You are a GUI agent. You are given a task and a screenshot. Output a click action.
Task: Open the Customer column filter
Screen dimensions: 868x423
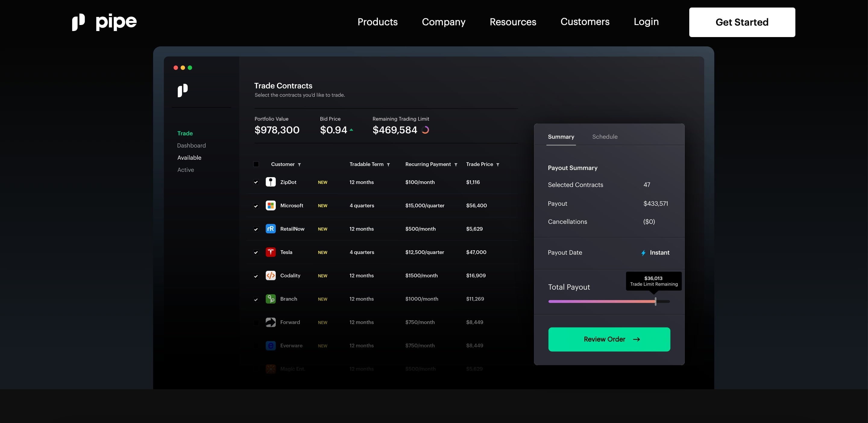(x=299, y=165)
